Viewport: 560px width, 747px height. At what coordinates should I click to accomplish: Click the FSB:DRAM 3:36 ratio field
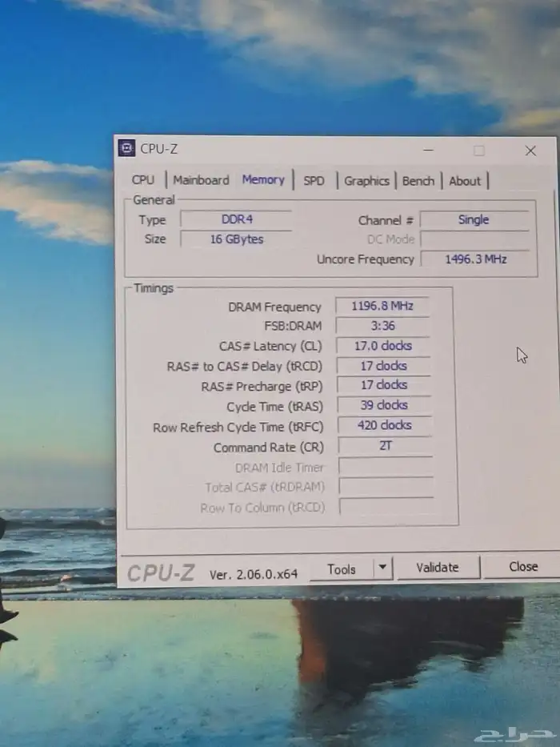click(x=382, y=326)
